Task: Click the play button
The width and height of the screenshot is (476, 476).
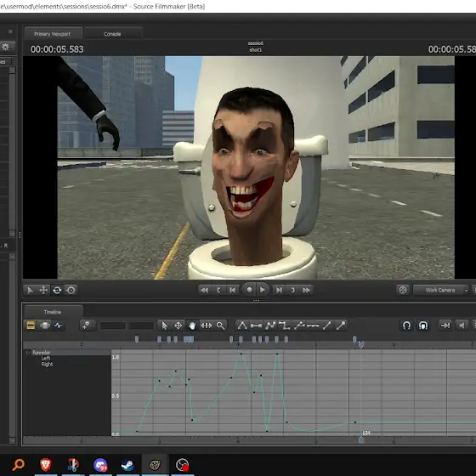Action: pos(263,290)
